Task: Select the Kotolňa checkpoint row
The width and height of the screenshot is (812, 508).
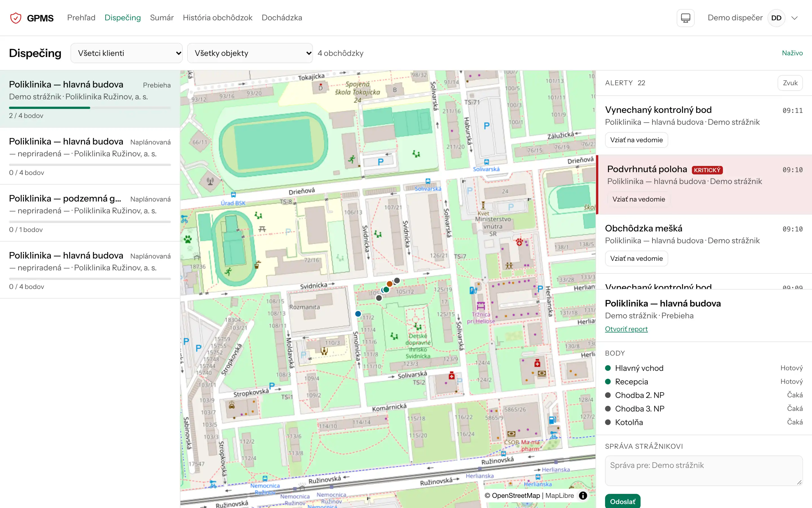Action: (x=704, y=422)
